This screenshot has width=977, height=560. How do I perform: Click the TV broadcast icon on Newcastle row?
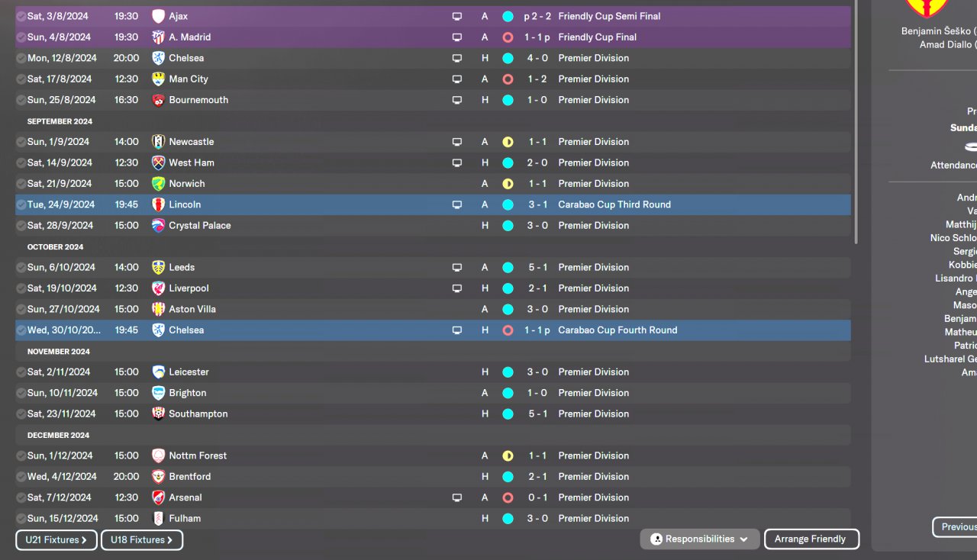pyautogui.click(x=457, y=142)
